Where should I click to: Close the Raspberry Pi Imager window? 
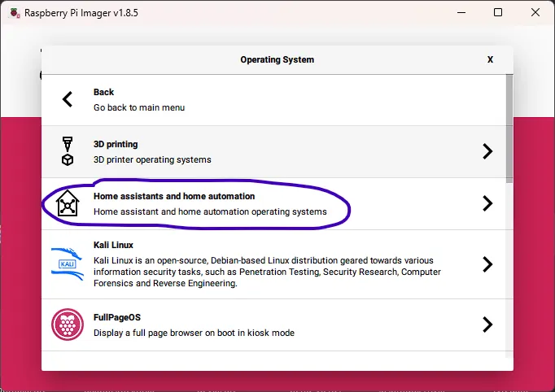[535, 13]
